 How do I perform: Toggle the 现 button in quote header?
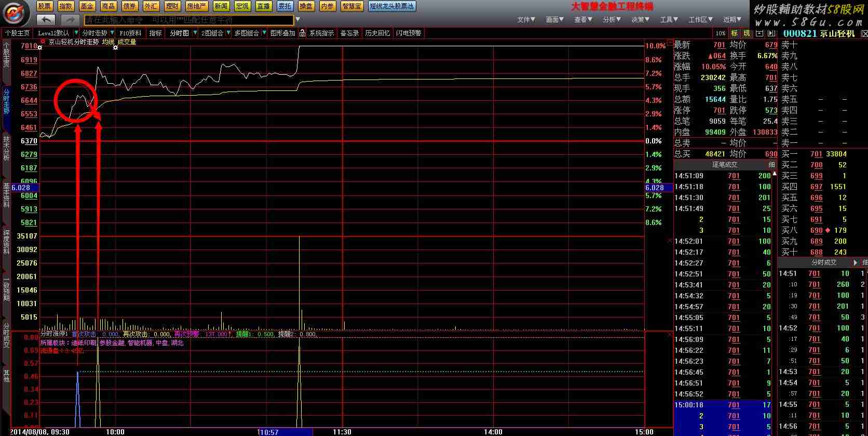(x=747, y=33)
